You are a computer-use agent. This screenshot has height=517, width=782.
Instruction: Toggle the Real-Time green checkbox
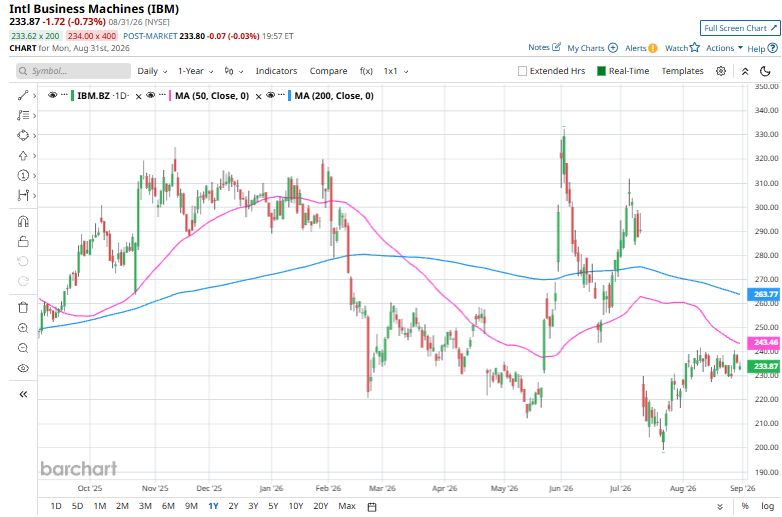tap(601, 71)
